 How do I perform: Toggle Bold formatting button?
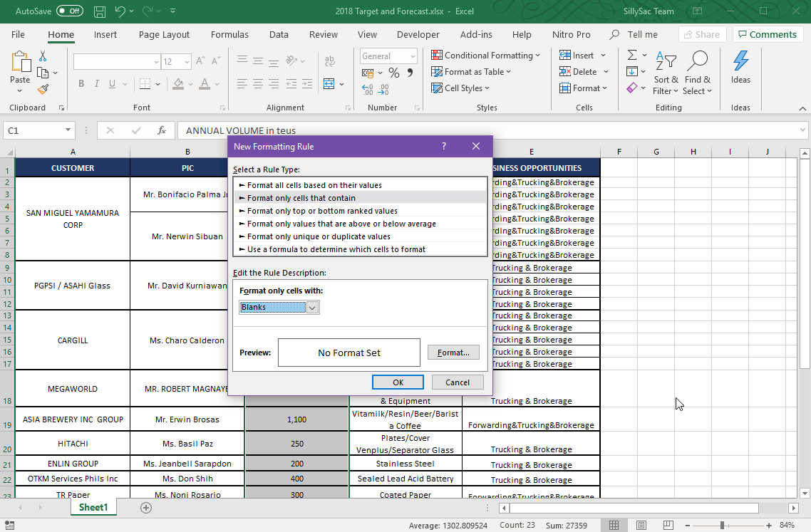pos(81,83)
